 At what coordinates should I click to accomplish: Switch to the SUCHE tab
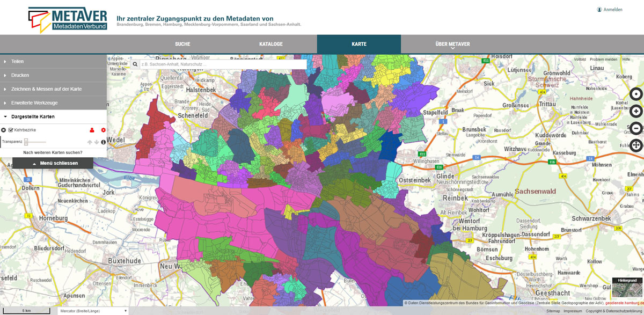click(x=182, y=44)
